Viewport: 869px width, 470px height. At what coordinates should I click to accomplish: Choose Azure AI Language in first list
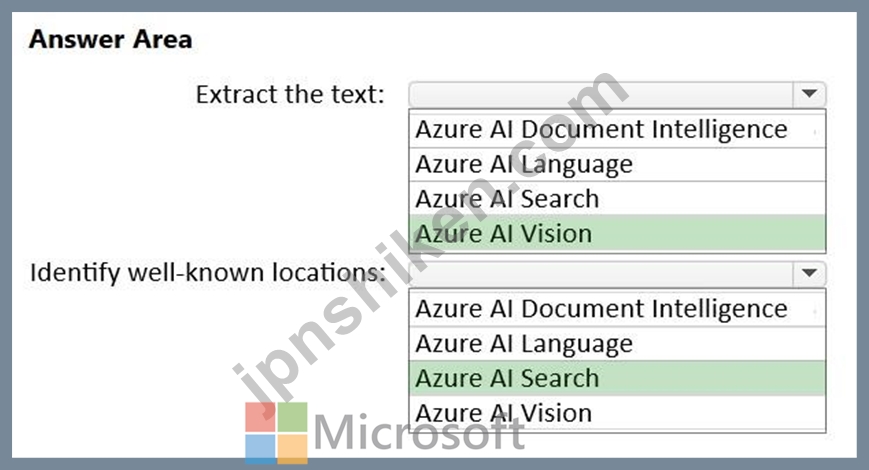[617, 164]
